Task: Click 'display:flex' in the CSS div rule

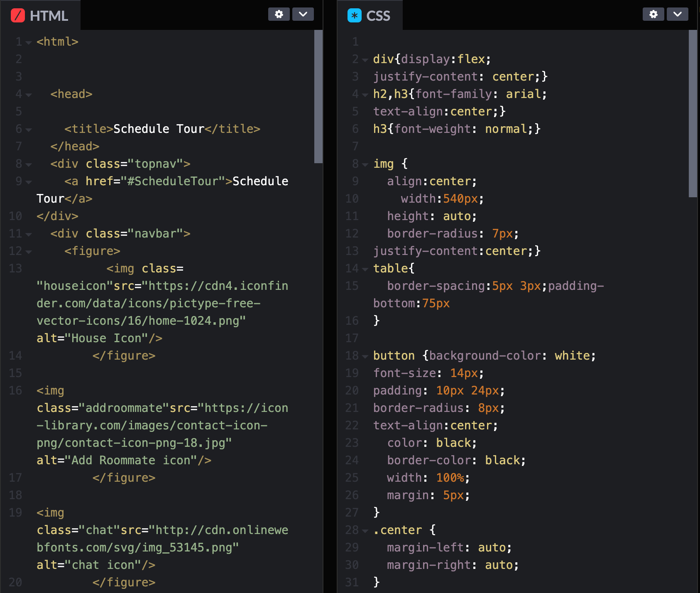Action: pos(443,59)
